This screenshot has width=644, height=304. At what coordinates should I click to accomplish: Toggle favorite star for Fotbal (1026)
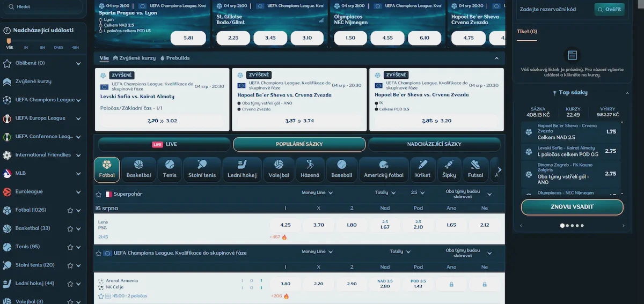click(x=70, y=210)
